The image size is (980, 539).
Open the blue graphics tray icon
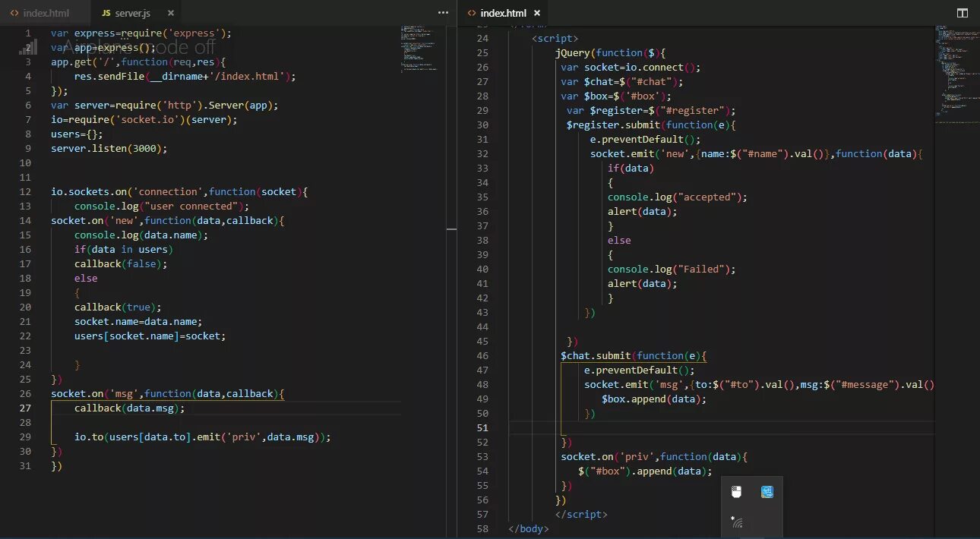767,492
